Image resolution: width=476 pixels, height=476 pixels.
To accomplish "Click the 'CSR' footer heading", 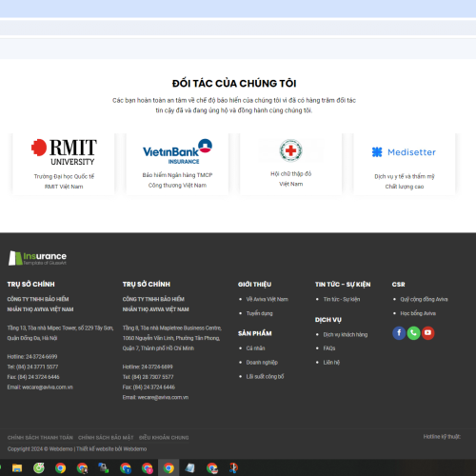I will [x=398, y=285].
